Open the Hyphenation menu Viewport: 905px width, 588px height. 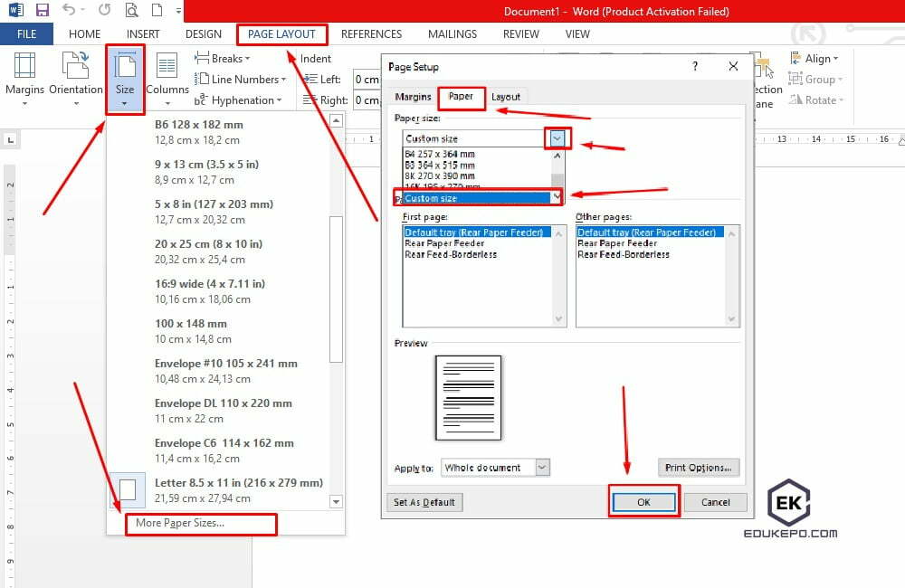pyautogui.click(x=238, y=100)
